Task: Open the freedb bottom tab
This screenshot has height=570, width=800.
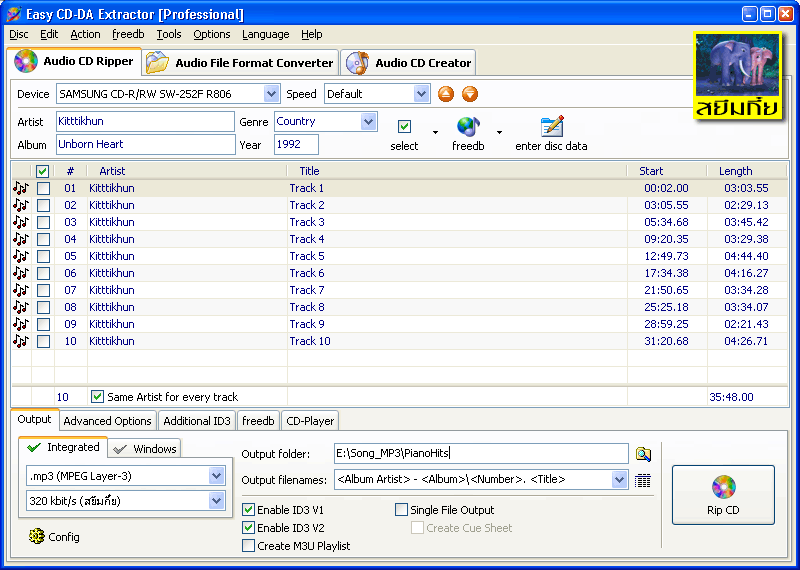Action: click(258, 421)
